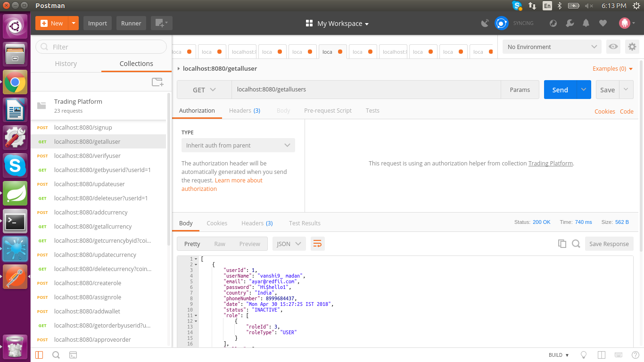Select the localhost:8080/addwallet request
This screenshot has height=362, width=644.
[99, 311]
